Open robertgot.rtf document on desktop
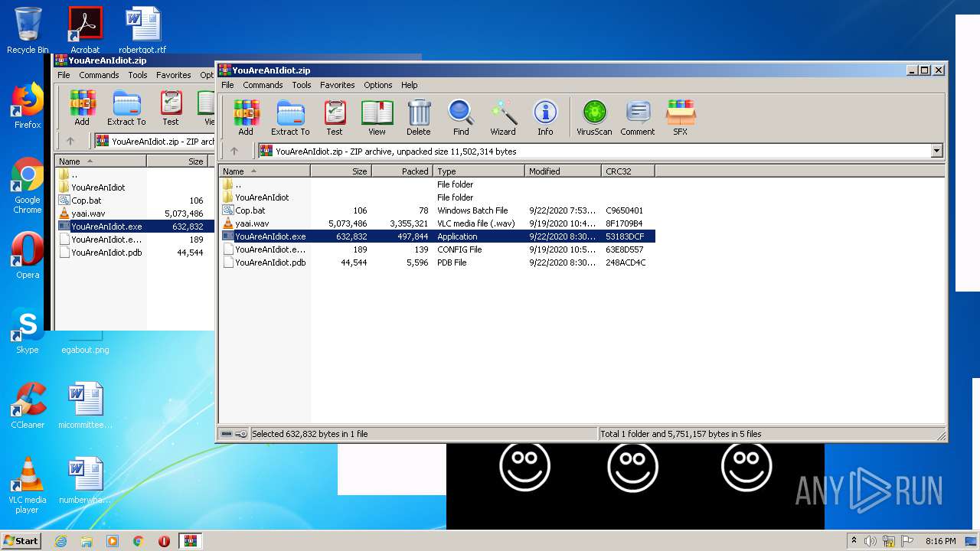 [x=142, y=31]
